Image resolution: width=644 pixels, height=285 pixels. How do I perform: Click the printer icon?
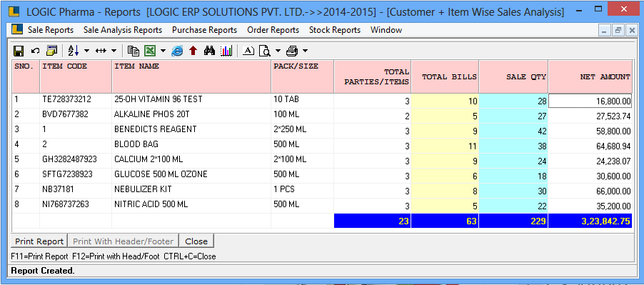coord(292,51)
